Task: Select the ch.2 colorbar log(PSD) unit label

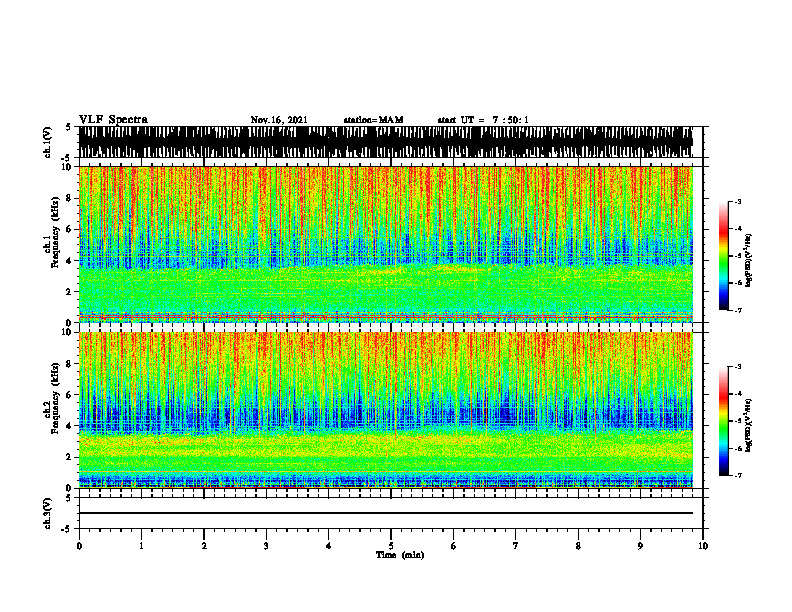Action: click(749, 425)
